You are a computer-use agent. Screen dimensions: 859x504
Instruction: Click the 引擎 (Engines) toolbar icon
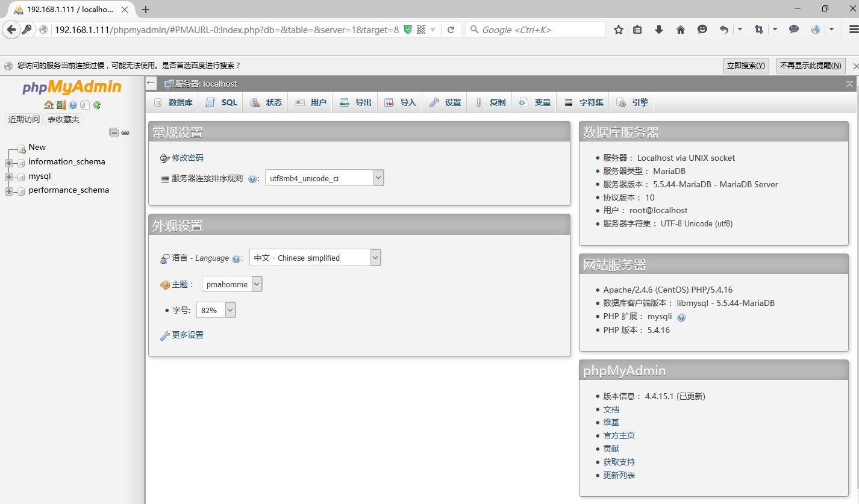tap(631, 102)
